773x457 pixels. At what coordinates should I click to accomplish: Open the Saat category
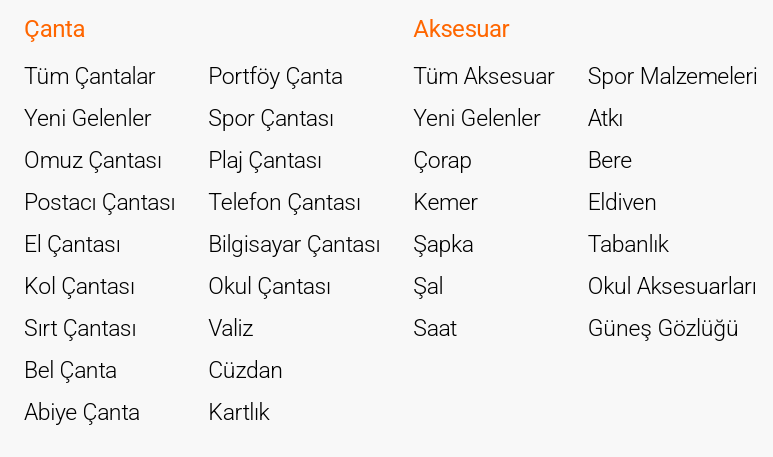(x=435, y=328)
